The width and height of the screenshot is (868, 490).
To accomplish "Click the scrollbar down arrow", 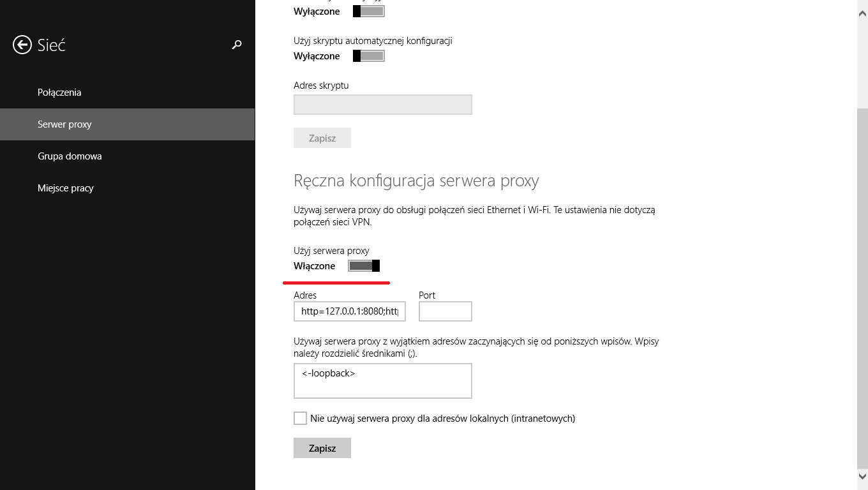I will point(862,475).
